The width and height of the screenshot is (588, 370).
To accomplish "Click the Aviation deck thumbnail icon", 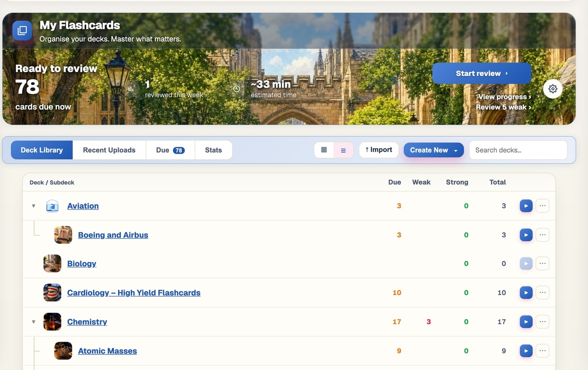I will coord(52,206).
